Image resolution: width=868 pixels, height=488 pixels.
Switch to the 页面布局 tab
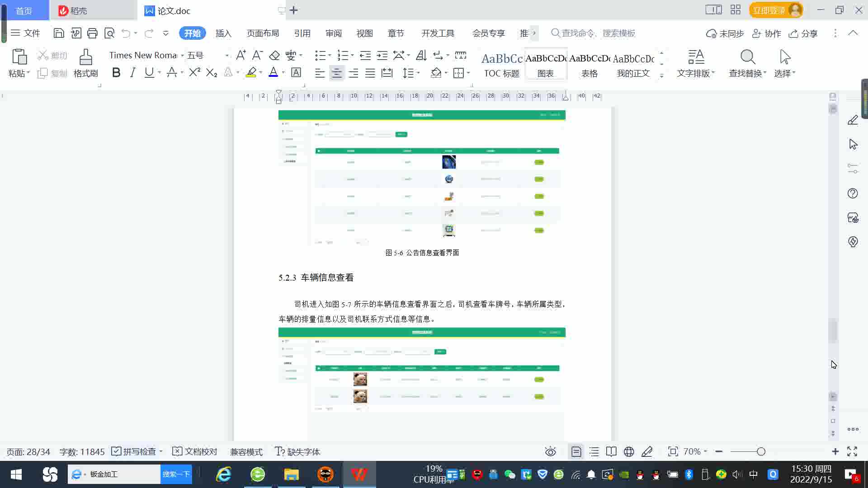[263, 33]
